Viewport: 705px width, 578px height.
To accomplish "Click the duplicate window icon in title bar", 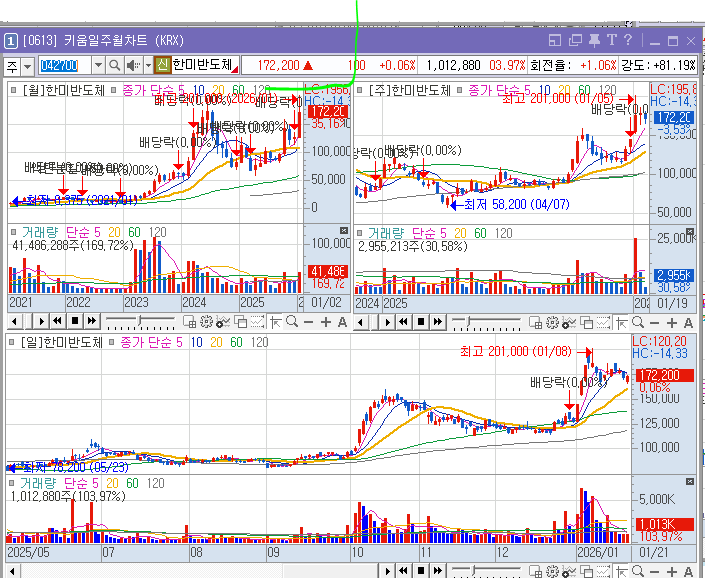I will (575, 40).
